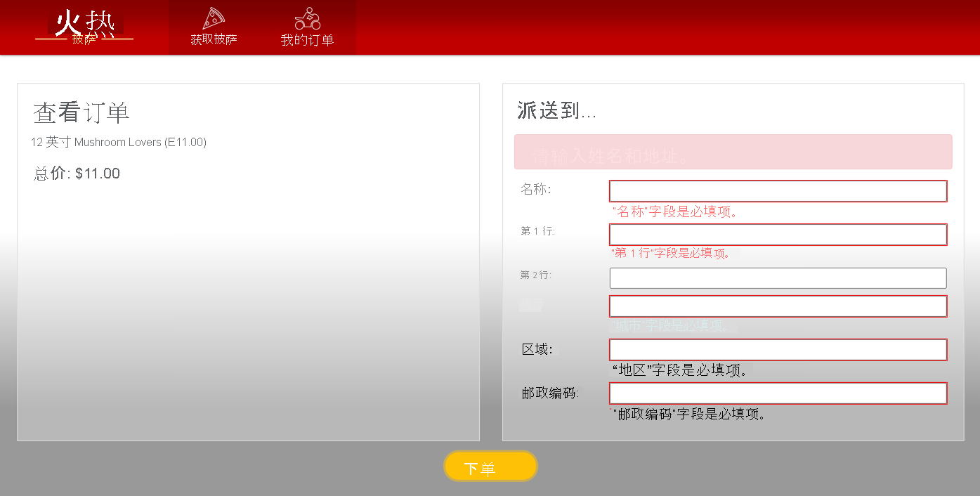Viewport: 980px width, 496px height.
Task: Click the 12 英寸 Mushroom Lovers order item
Action: click(x=118, y=142)
